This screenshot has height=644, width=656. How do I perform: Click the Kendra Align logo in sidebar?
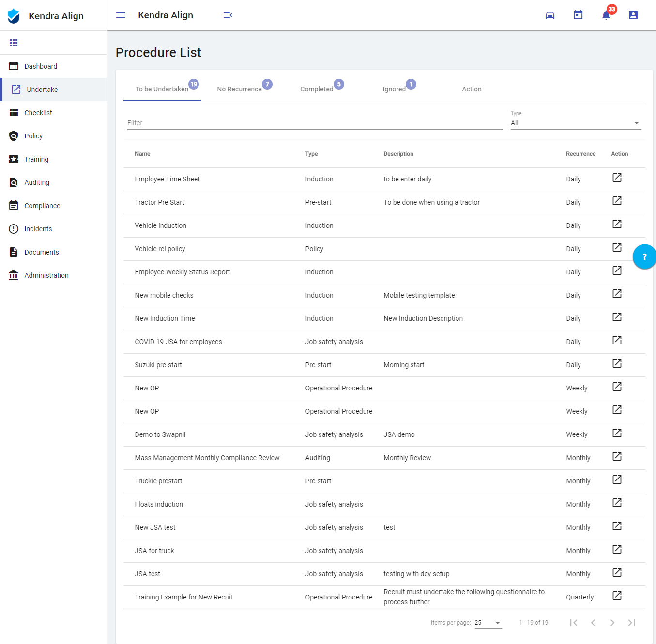click(14, 16)
